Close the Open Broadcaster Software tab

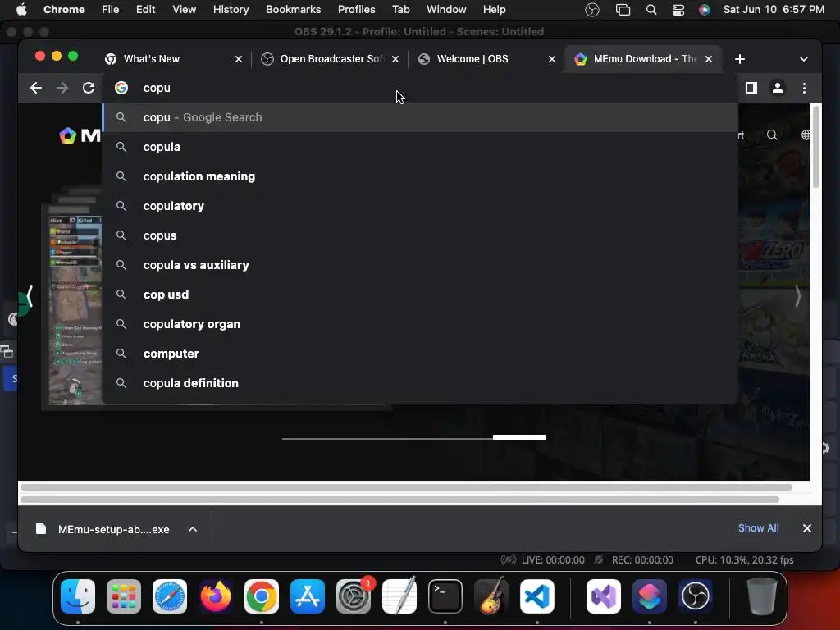(x=395, y=59)
